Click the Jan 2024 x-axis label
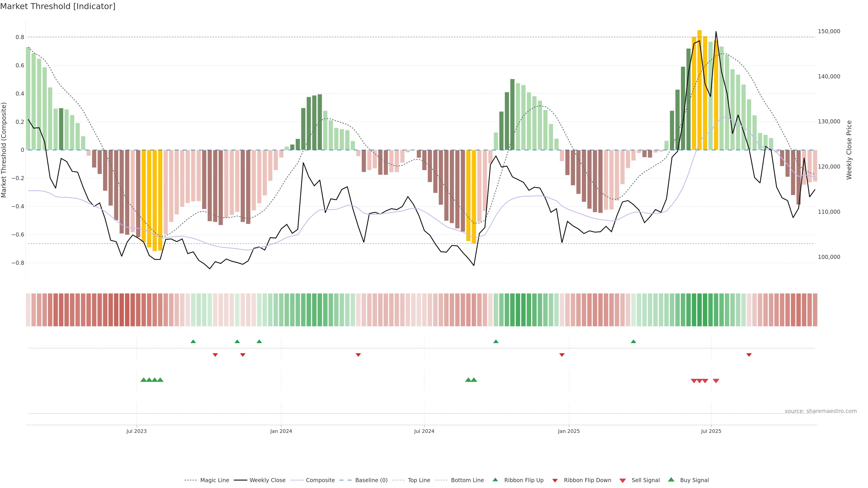The image size is (868, 488). click(x=281, y=431)
